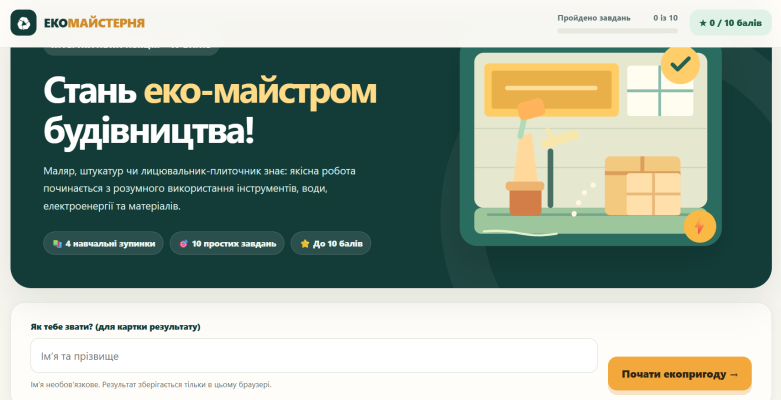Click the name input field 'Ім'я та прізвище'
This screenshot has height=400, width=781.
[x=314, y=356]
